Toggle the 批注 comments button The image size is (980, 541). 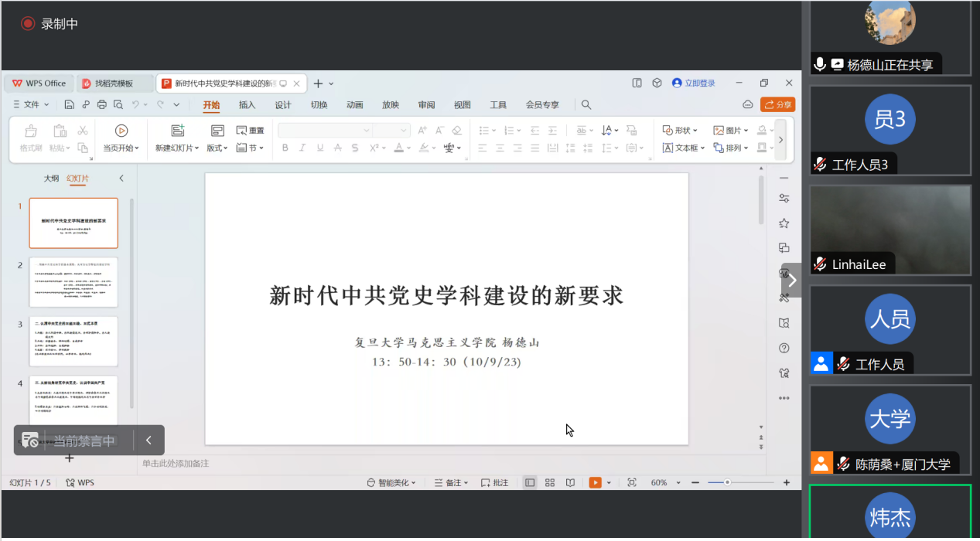(495, 482)
